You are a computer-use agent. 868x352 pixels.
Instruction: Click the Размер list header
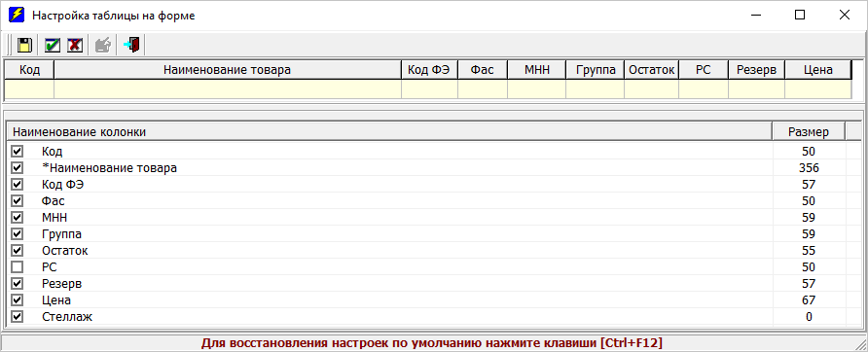(809, 132)
